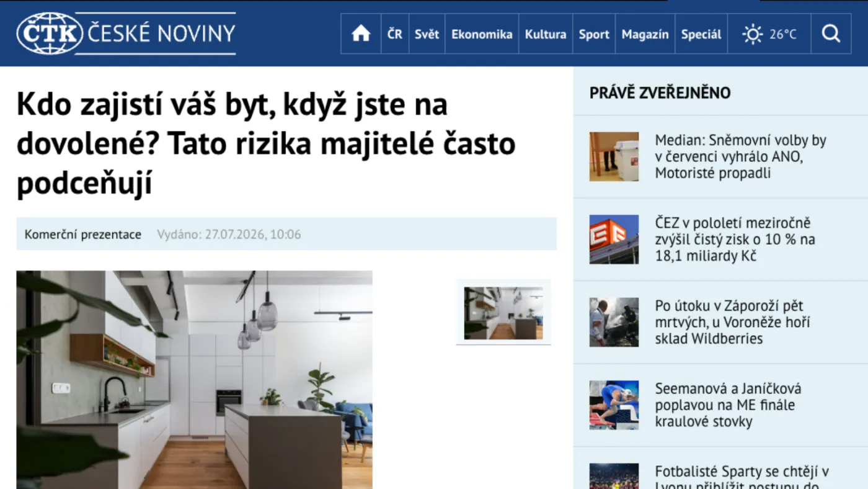The image size is (868, 489).
Task: Click the 26°C temperature reading
Action: pos(783,34)
